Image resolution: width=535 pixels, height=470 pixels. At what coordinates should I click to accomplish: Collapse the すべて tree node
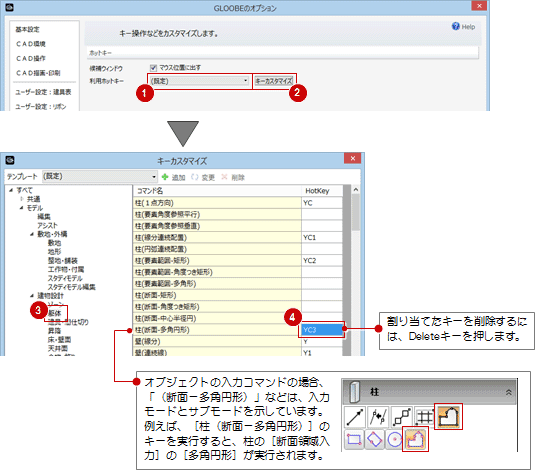(11, 190)
